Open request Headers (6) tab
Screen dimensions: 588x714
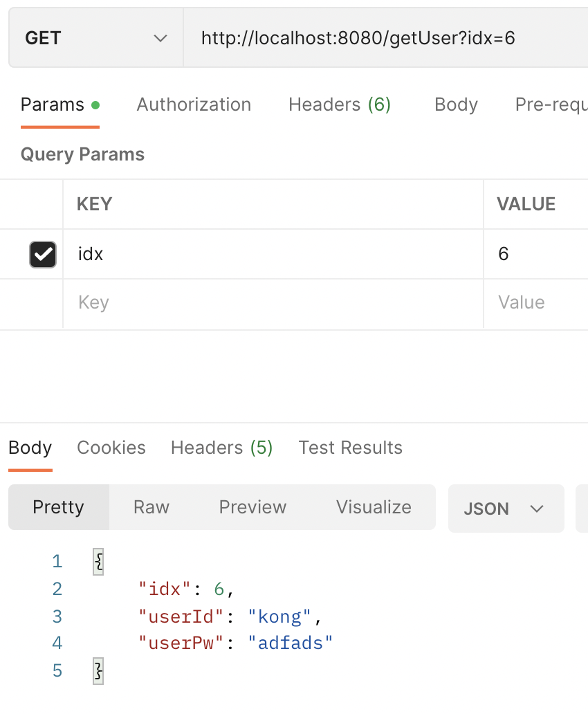340,104
